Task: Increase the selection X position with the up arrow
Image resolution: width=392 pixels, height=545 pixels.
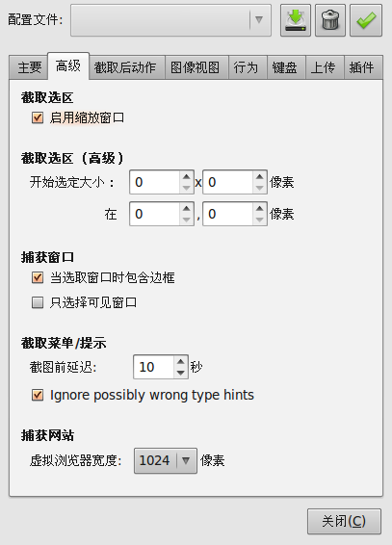Action: coord(187,208)
